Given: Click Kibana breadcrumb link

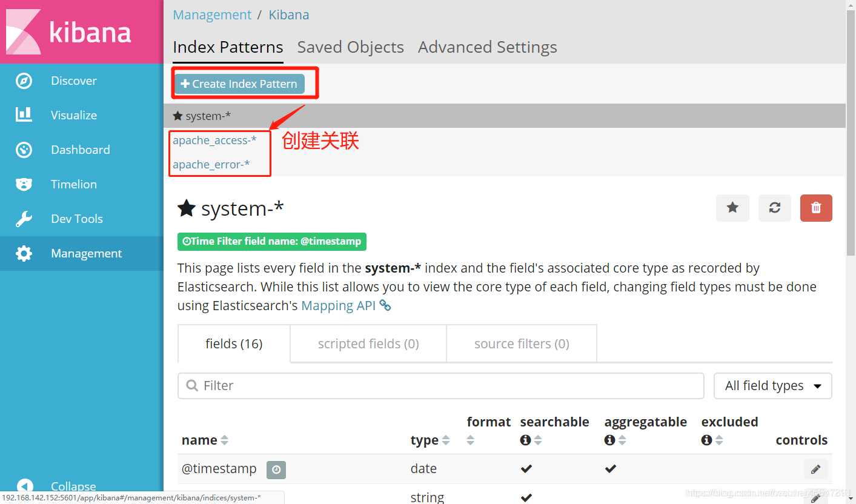Looking at the screenshot, I should click(289, 15).
